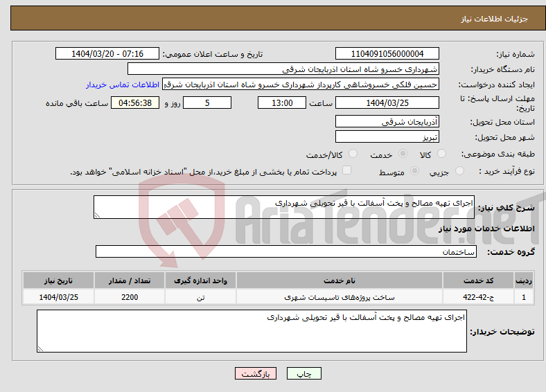Click the buyer organization name field
The width and height of the screenshot is (546, 392).
coord(283,69)
